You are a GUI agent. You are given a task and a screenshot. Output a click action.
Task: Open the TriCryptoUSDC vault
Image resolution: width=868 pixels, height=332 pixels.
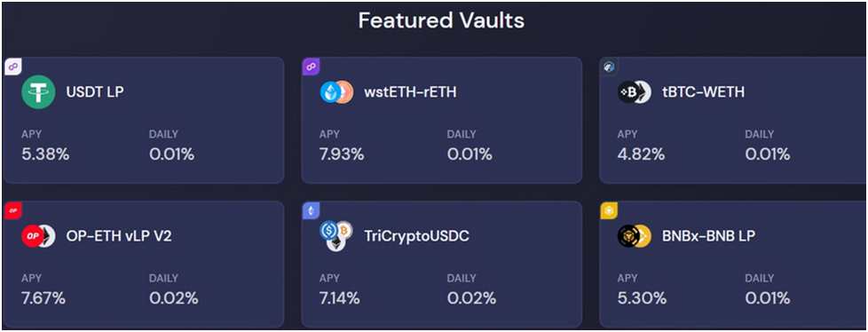[442, 264]
